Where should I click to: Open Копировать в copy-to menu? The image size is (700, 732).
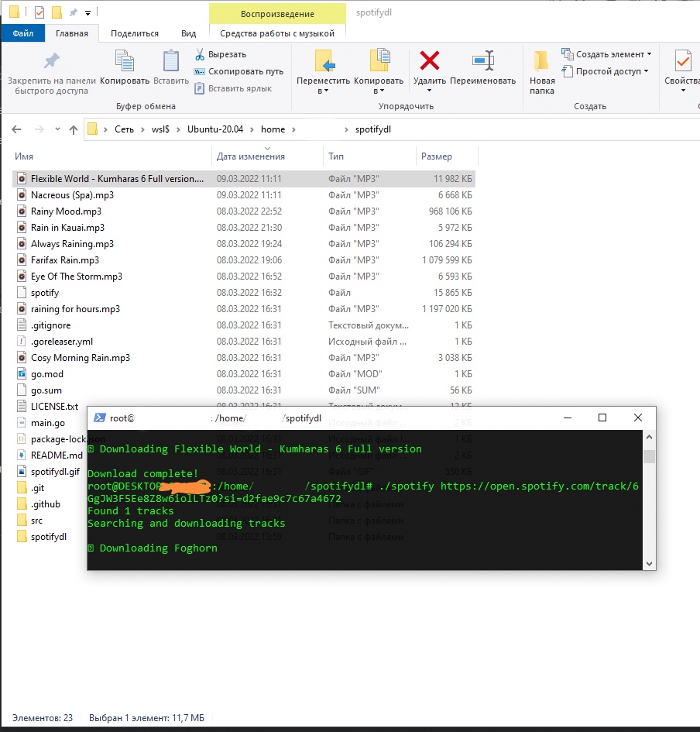(379, 71)
